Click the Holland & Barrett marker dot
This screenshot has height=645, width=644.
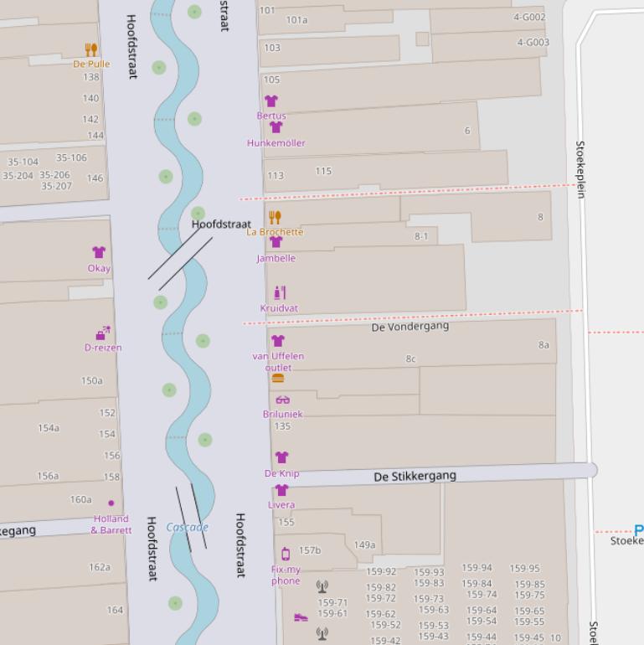(x=111, y=503)
